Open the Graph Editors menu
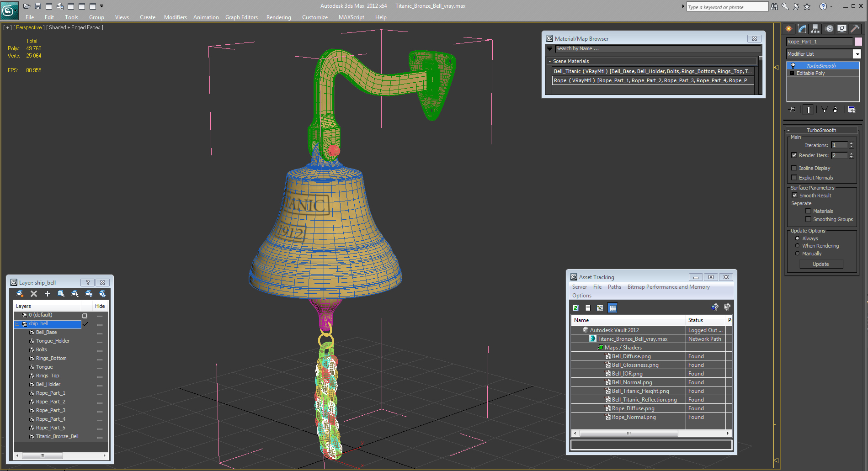868x471 pixels. [241, 17]
